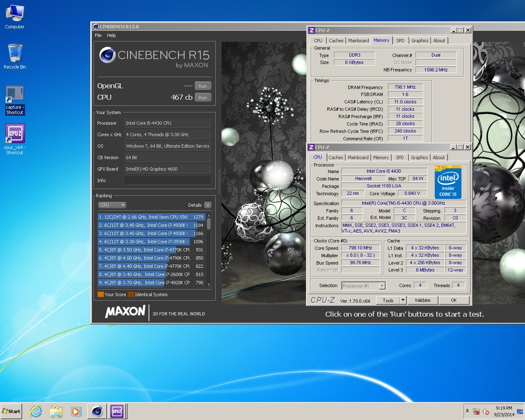Click the Tools button in CPU-Z
Screen dimensions: 525x420
[x=388, y=301]
